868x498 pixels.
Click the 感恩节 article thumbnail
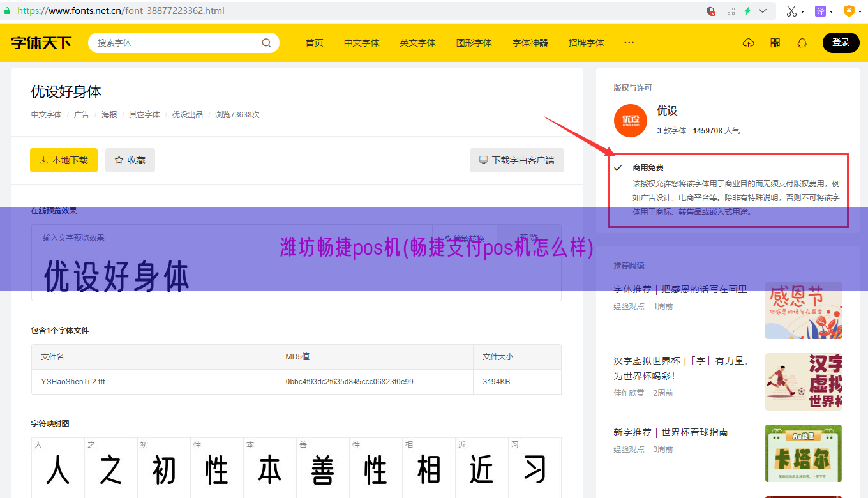point(804,310)
